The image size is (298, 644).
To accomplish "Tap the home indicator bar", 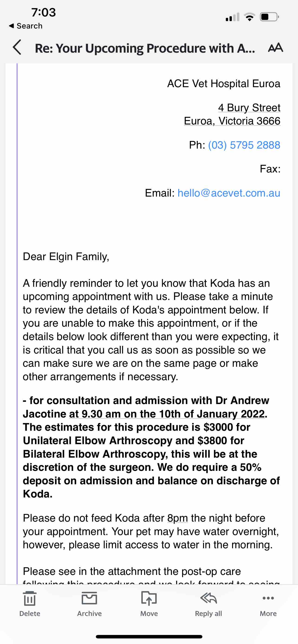I will (149, 637).
